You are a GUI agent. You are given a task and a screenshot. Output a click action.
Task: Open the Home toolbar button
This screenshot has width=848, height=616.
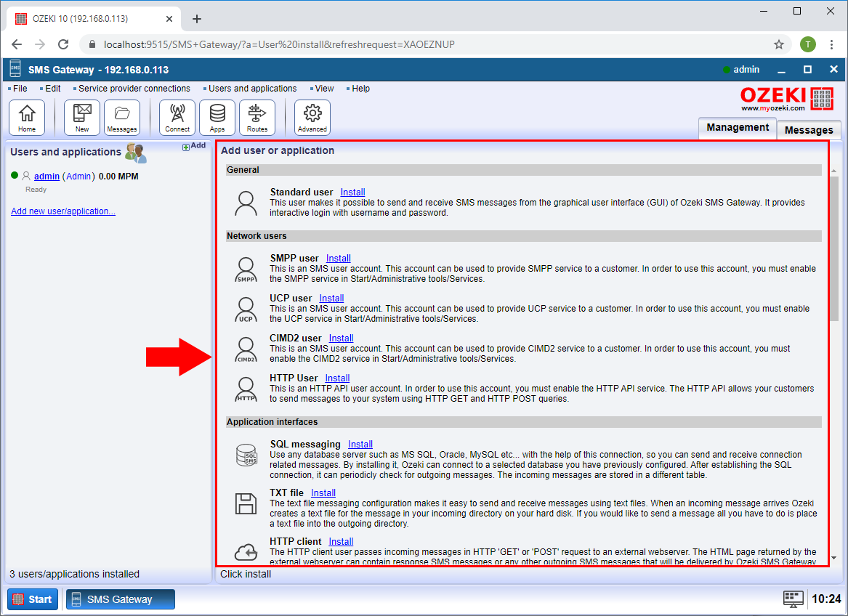[27, 118]
